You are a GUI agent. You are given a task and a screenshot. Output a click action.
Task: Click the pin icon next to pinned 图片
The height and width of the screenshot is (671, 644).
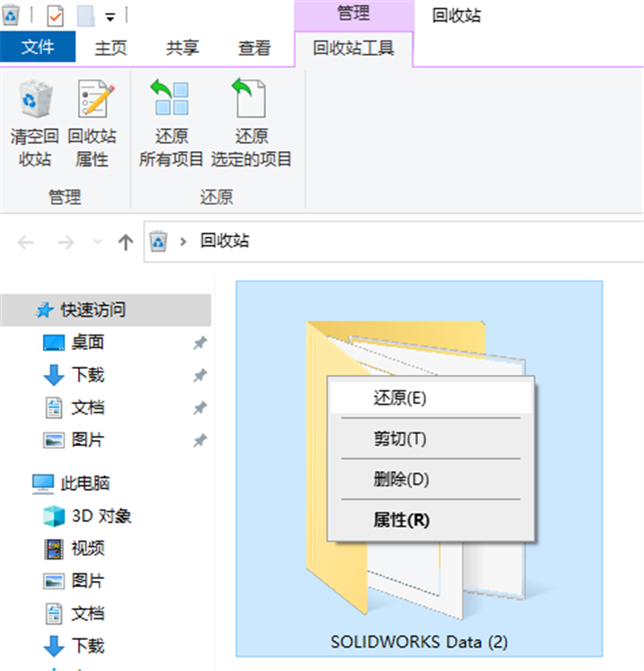pos(200,440)
